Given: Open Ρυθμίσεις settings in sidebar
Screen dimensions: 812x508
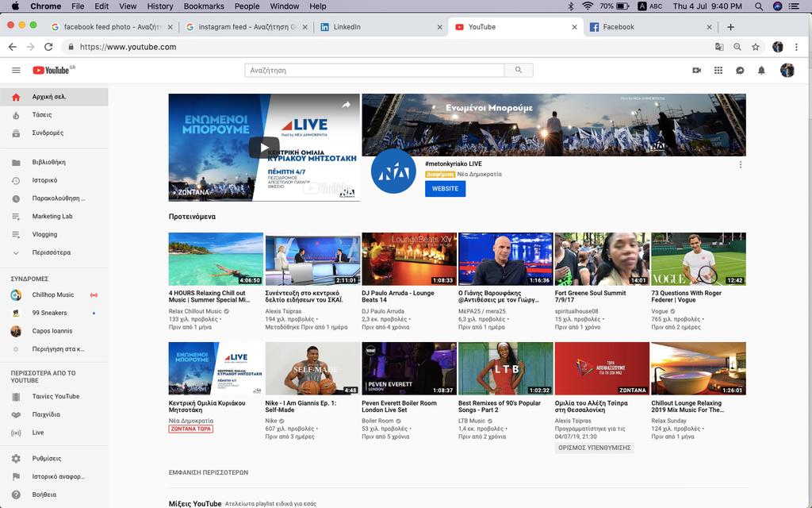Looking at the screenshot, I should tap(54, 459).
